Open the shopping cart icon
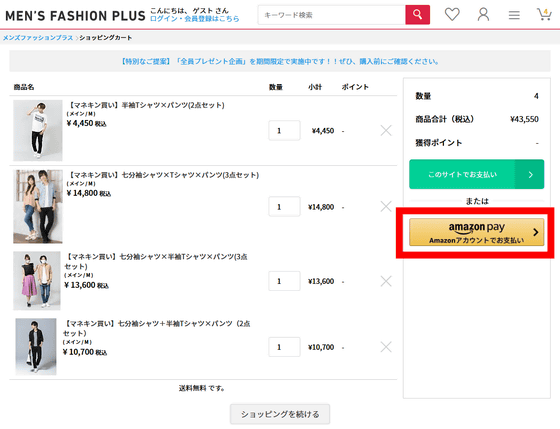The image size is (560, 429). (544, 14)
